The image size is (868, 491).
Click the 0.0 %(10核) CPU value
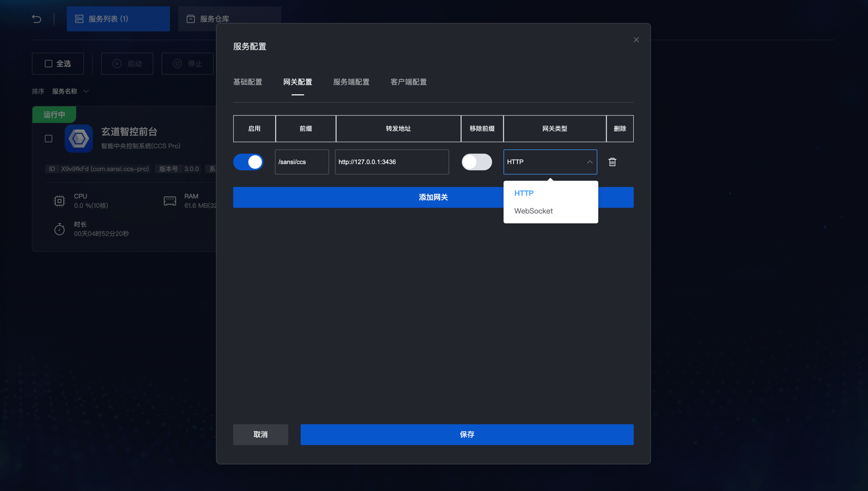click(x=91, y=206)
